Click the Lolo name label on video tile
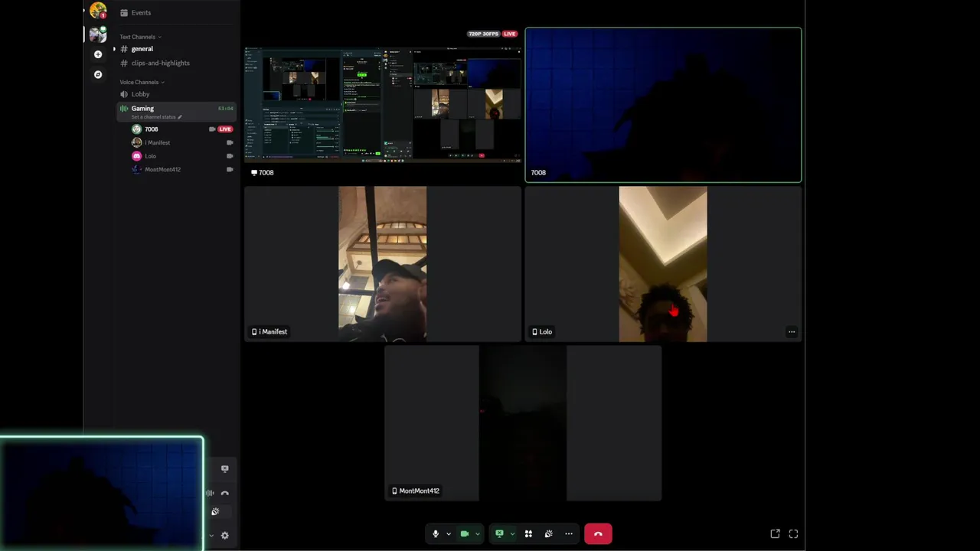 pos(542,332)
